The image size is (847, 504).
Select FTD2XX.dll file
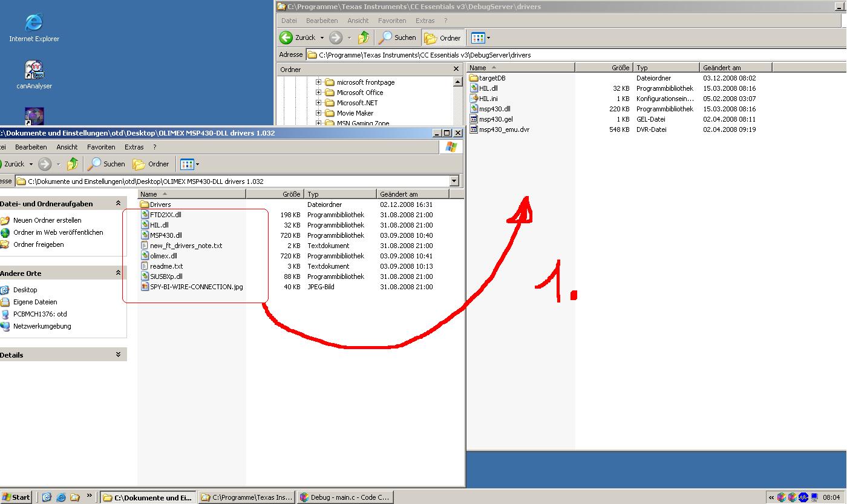coord(161,215)
